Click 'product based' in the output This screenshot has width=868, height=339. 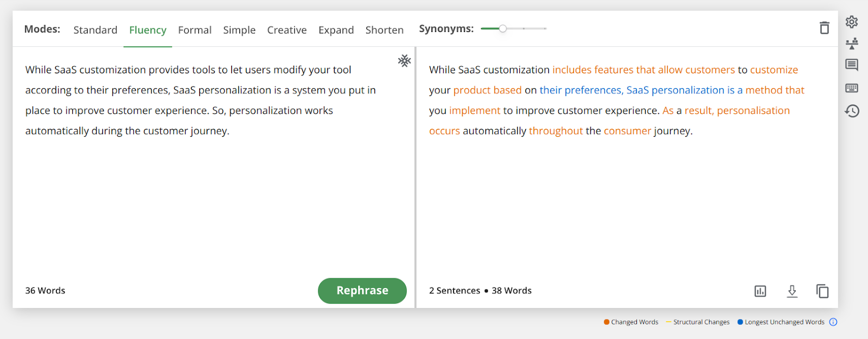pos(487,90)
